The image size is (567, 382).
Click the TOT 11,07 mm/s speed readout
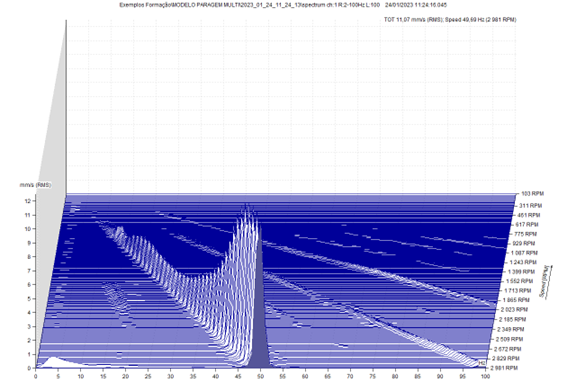click(450, 20)
